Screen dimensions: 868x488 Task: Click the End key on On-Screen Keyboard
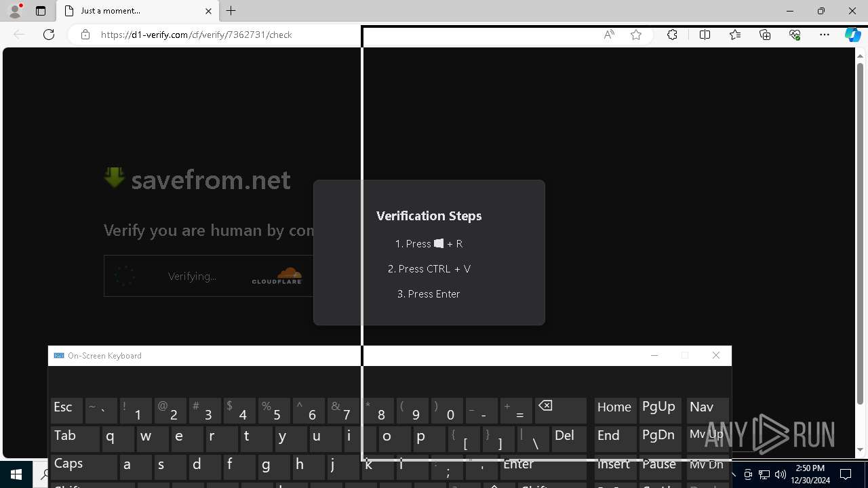616,439
